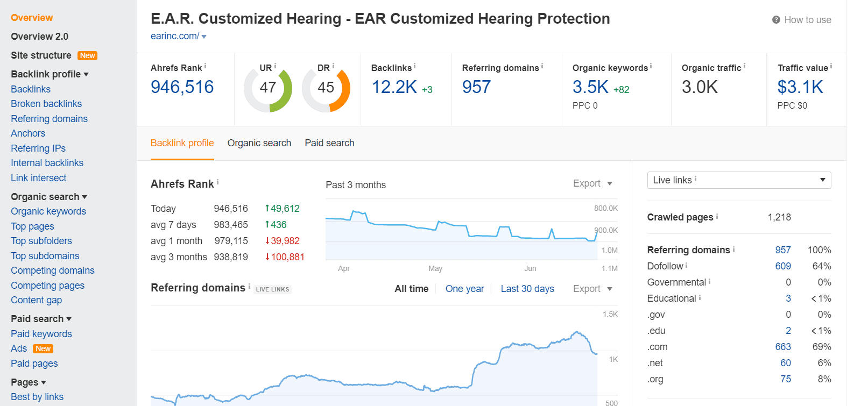
Task: Open Overview 2.0 in the sidebar
Action: click(40, 37)
